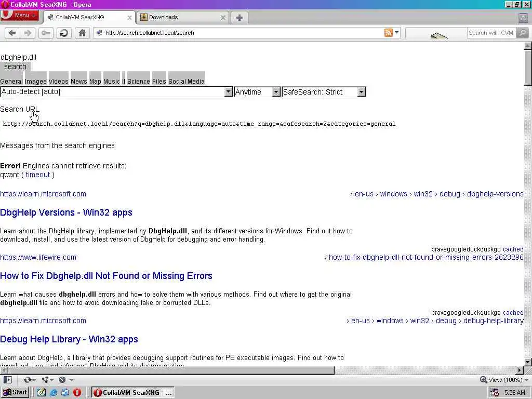
Task: Open learn.microsoft.com debug-help-library URL link
Action: click(43, 321)
